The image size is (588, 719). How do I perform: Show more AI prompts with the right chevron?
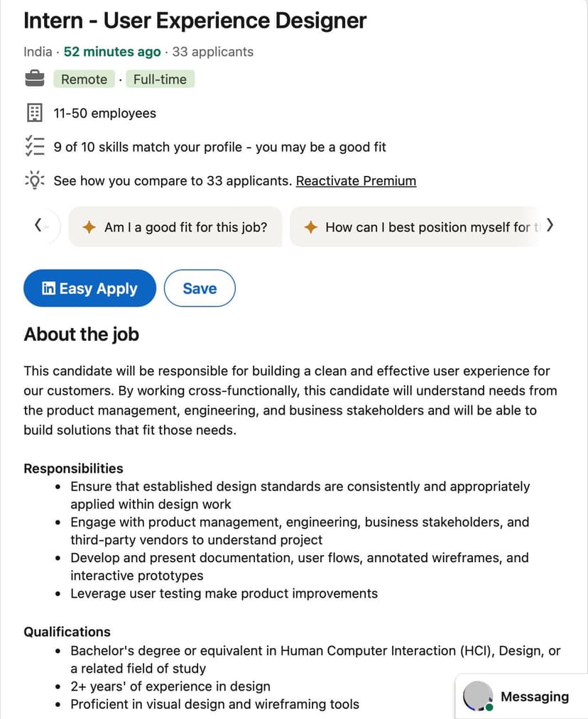pos(550,226)
